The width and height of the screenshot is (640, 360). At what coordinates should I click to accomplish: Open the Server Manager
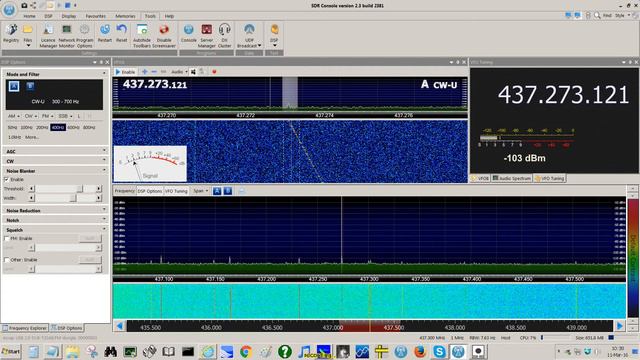tap(207, 36)
